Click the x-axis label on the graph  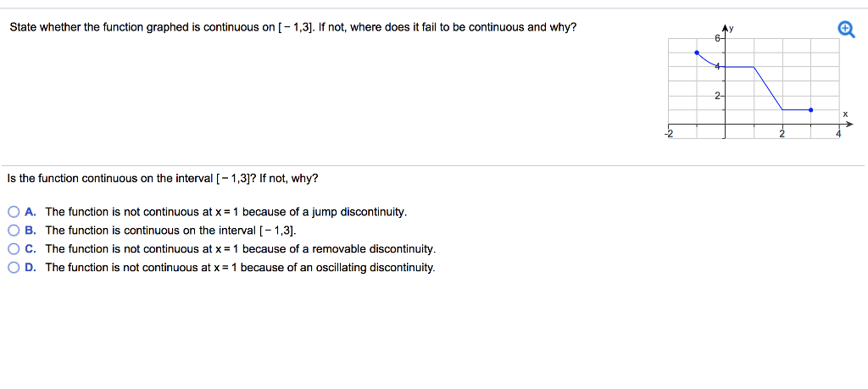pos(844,114)
